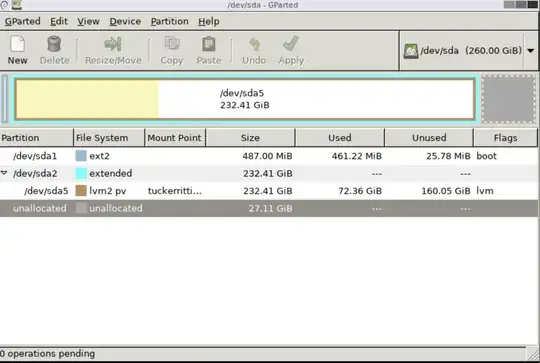Click the extended cyan color swatch
The width and height of the screenshot is (540, 363).
[81, 173]
